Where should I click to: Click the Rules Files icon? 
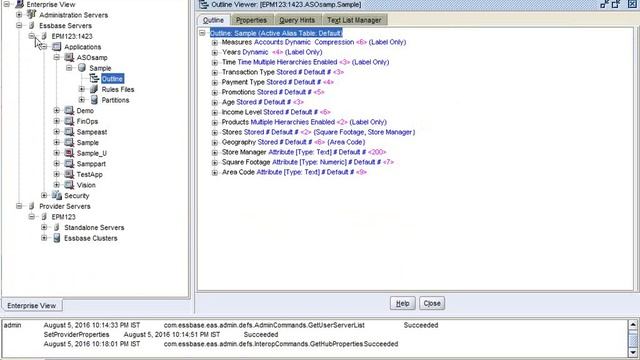(94, 89)
